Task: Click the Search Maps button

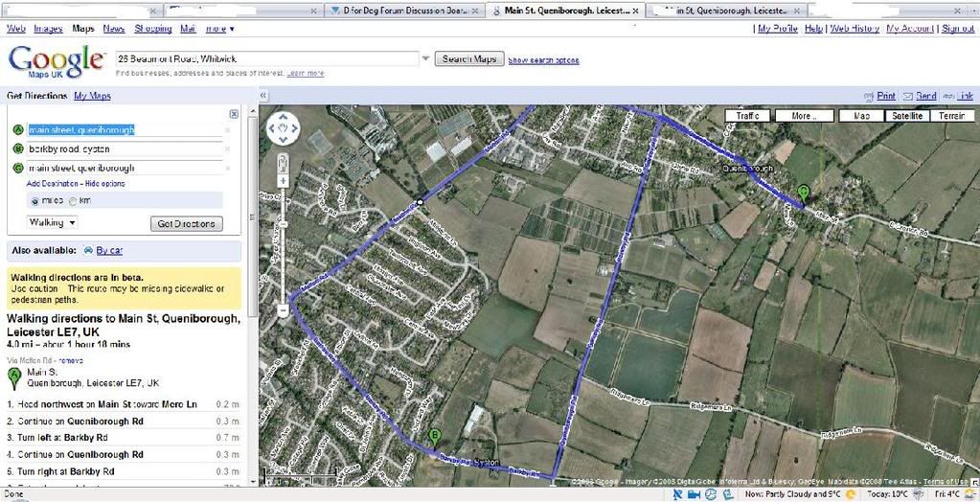Action: pyautogui.click(x=468, y=58)
